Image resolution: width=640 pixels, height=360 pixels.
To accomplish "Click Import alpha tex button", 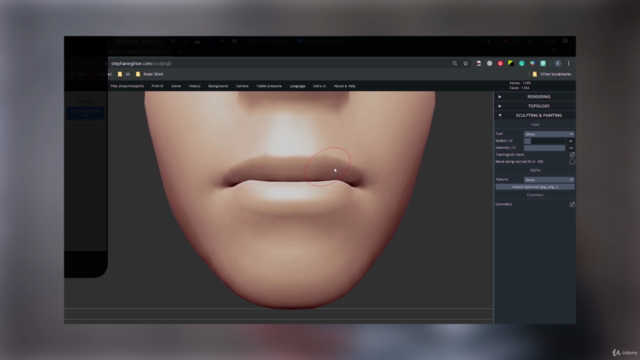I will pyautogui.click(x=535, y=187).
